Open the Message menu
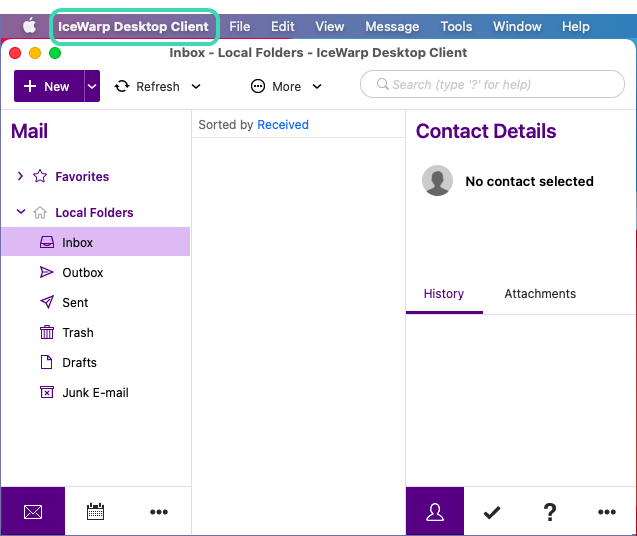 [x=392, y=26]
